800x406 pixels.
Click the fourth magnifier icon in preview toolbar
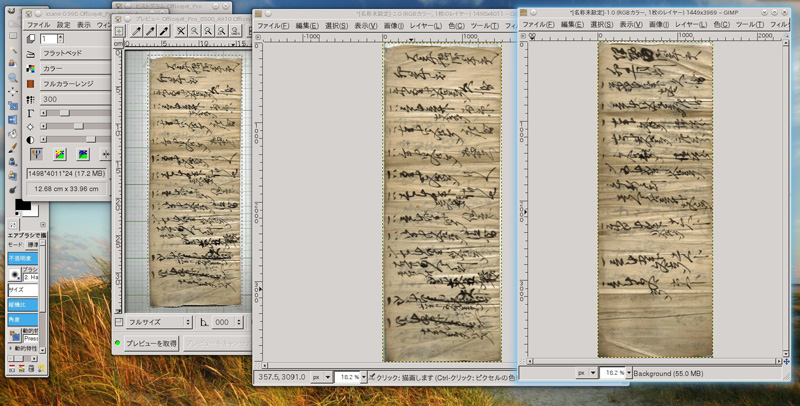[x=235, y=31]
